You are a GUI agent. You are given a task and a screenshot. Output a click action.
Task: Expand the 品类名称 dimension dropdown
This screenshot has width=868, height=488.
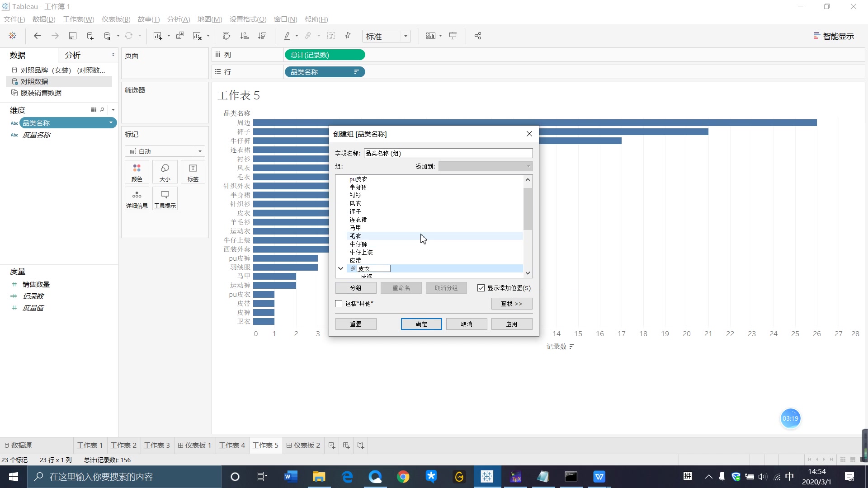click(x=110, y=122)
